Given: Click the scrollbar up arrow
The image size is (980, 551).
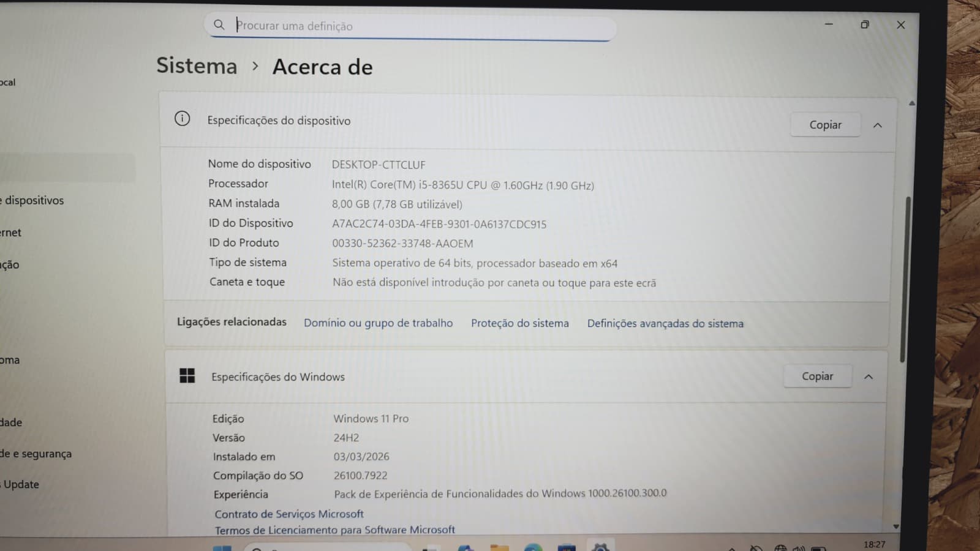Looking at the screenshot, I should 911,103.
